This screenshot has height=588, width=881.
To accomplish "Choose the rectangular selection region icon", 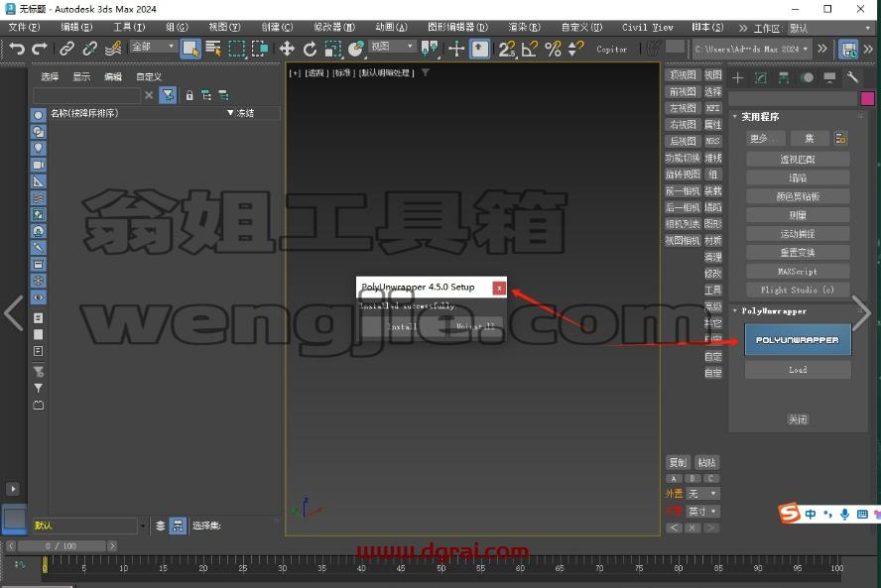I will pyautogui.click(x=236, y=49).
